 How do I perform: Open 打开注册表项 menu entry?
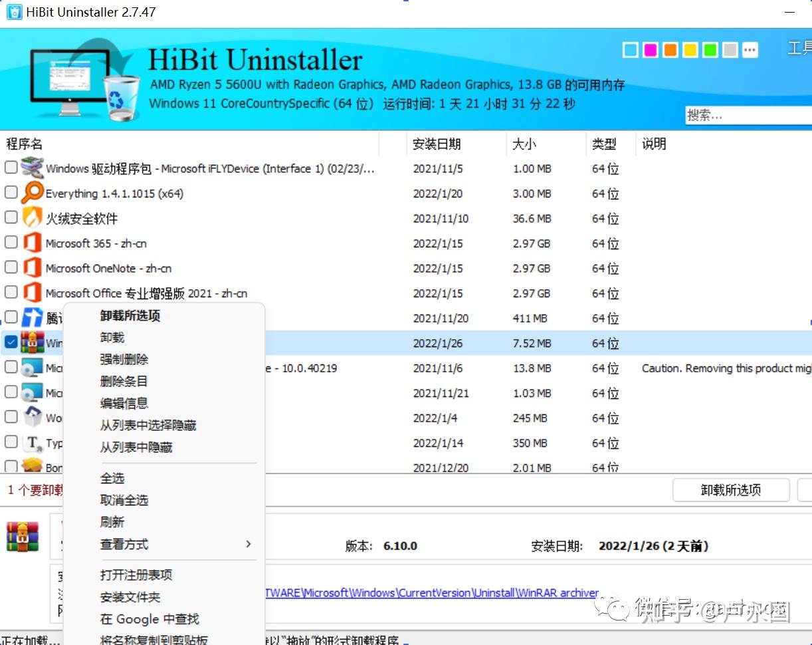pyautogui.click(x=136, y=575)
